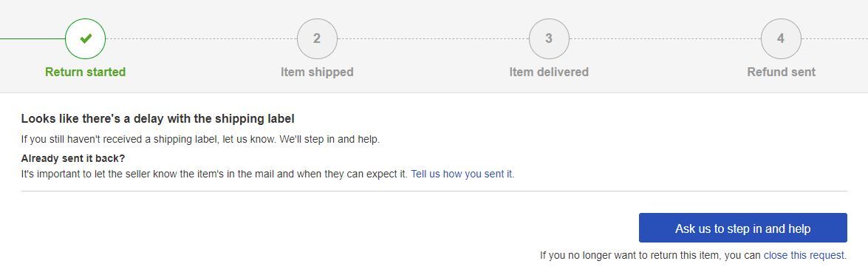Select the step 4 circle
The width and height of the screenshot is (868, 278).
point(781,38)
